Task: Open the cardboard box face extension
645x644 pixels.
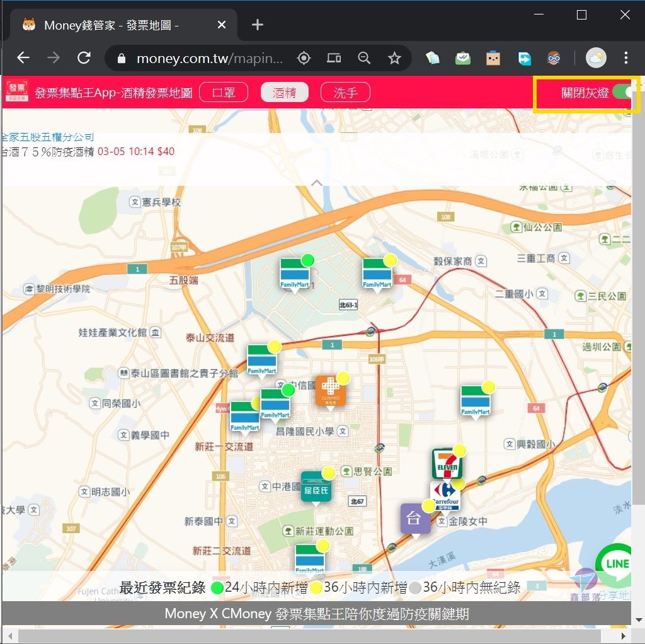Action: (493, 59)
